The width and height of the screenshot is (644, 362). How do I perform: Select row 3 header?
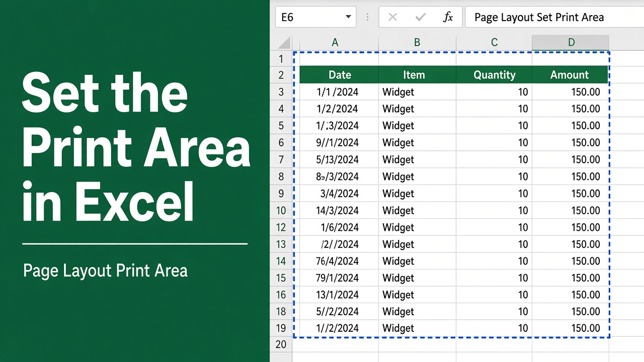(x=281, y=92)
